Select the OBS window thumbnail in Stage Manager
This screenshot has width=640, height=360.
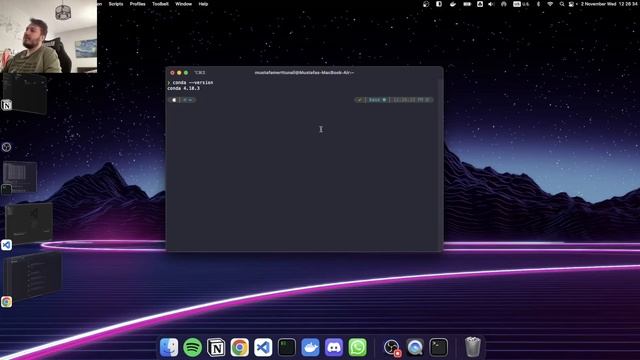coord(6,147)
